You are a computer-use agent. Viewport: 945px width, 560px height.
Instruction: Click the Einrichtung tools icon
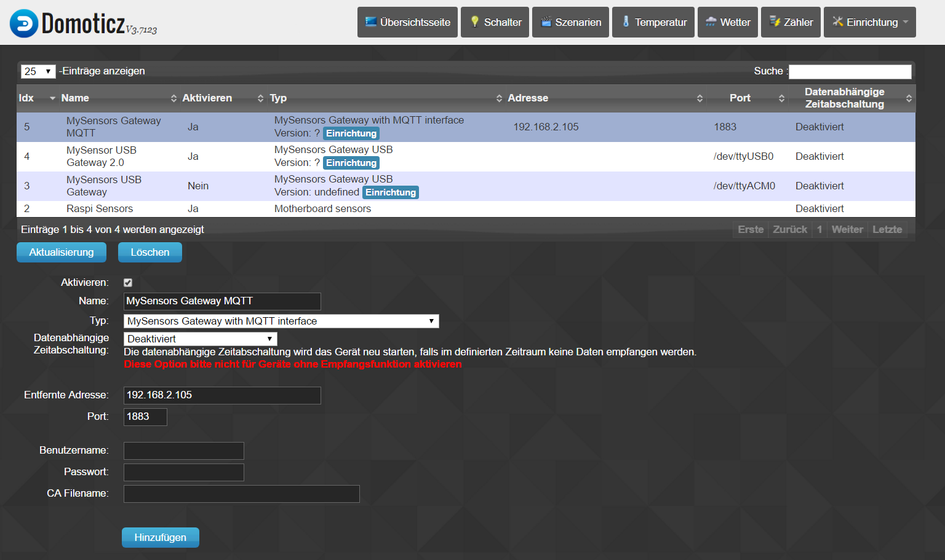click(837, 22)
